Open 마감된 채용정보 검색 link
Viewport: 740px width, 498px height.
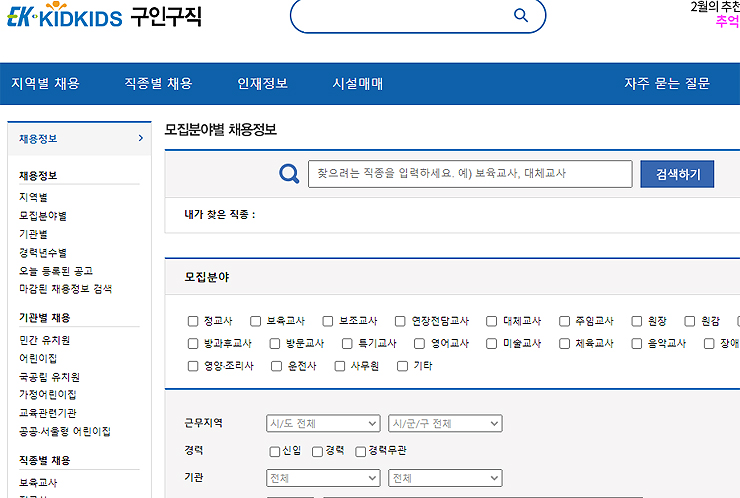(65, 289)
